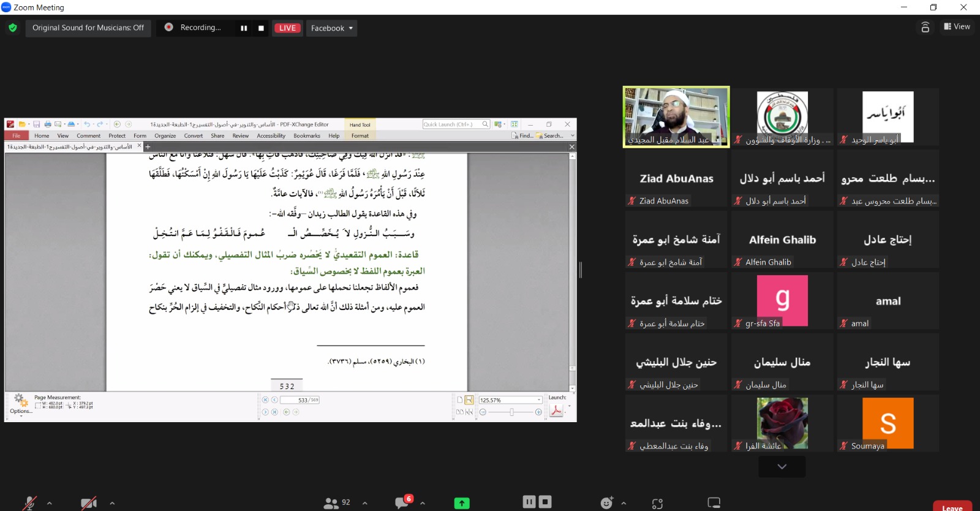Stop the recording in the top bar

click(x=261, y=28)
